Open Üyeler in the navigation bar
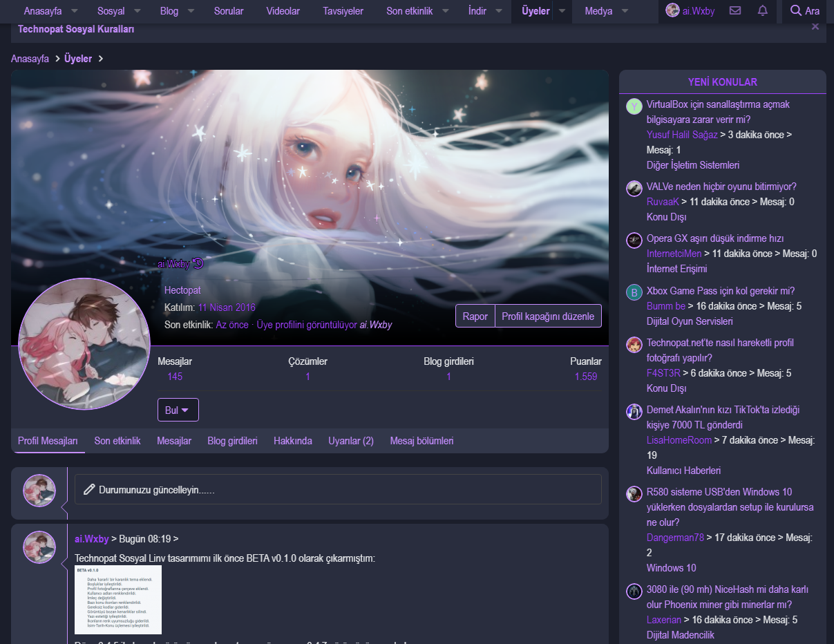Image resolution: width=834 pixels, height=644 pixels. coord(536,11)
